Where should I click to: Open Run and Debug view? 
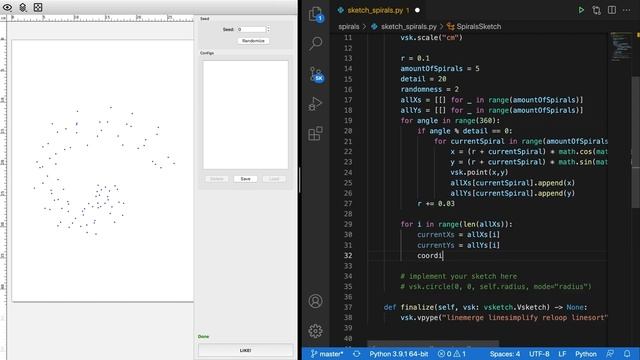(315, 104)
